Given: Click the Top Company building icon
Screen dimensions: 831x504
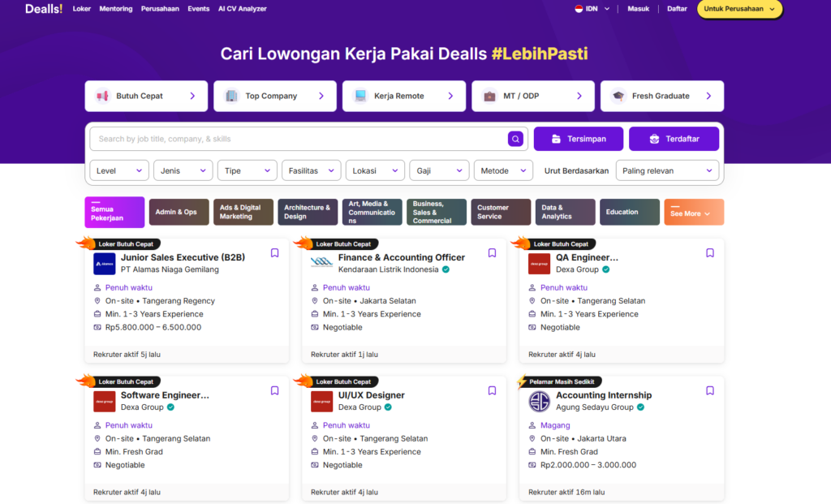Looking at the screenshot, I should (x=231, y=96).
